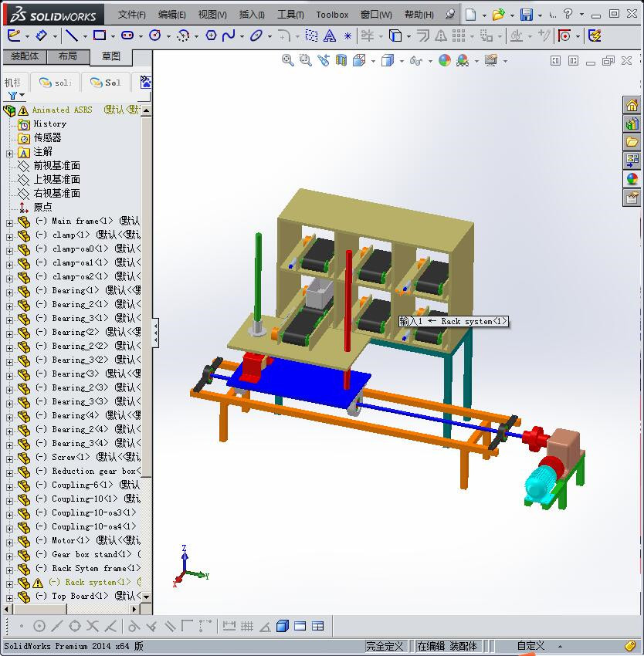The width and height of the screenshot is (644, 656).
Task: Click the Offset Entities icon
Action: click(x=423, y=36)
